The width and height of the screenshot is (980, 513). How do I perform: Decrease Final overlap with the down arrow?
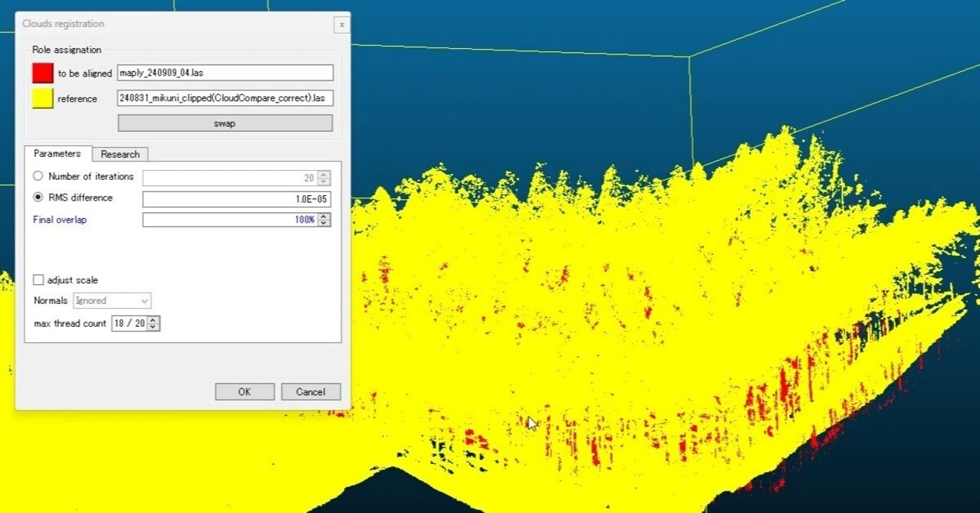click(x=324, y=224)
